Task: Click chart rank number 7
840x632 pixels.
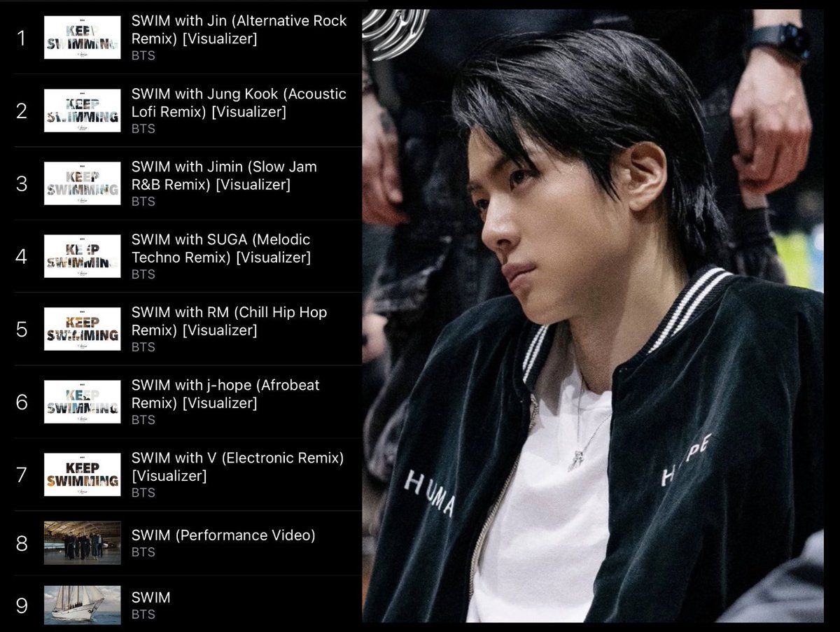Action: [x=22, y=475]
